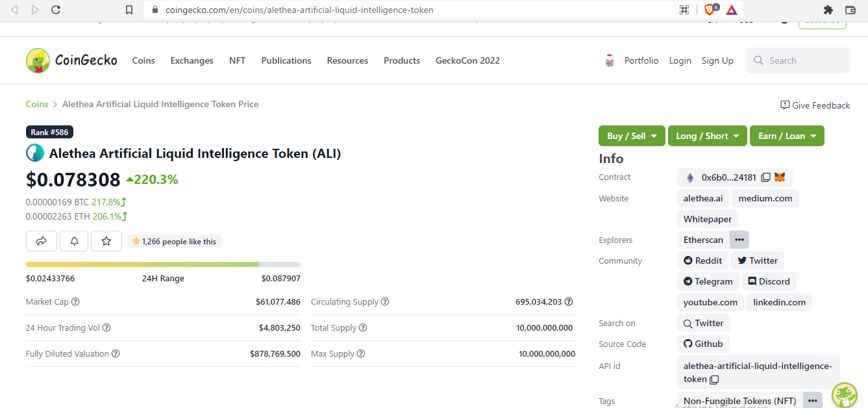This screenshot has height=408, width=868.
Task: Open NFT menu
Action: [x=237, y=60]
